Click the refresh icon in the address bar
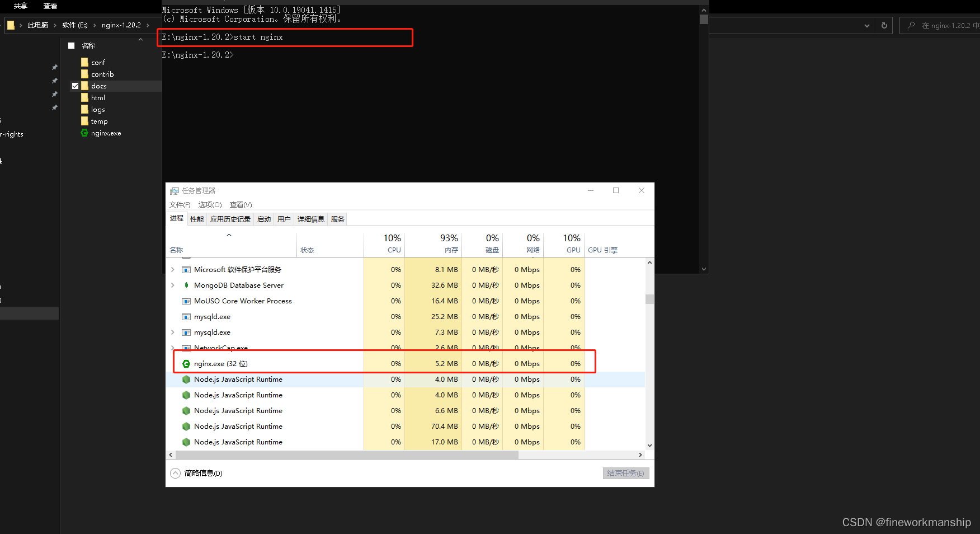Screen dimensions: 980x534 883,25
